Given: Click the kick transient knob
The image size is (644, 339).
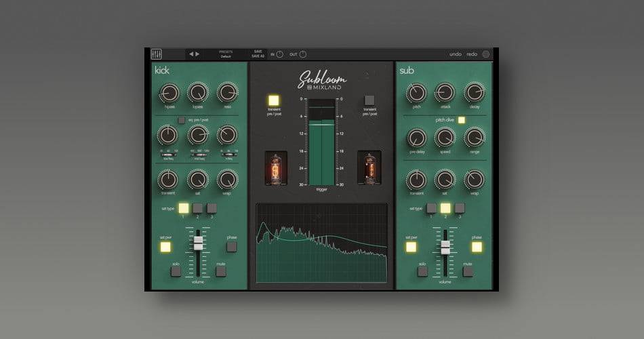Looking at the screenshot, I should (167, 180).
